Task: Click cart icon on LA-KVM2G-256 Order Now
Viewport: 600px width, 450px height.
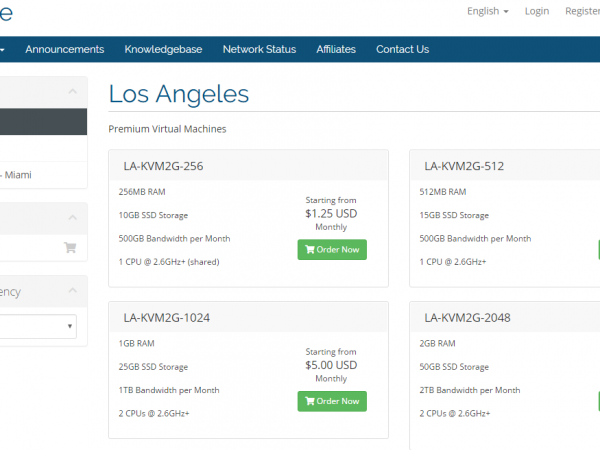Action: click(309, 249)
